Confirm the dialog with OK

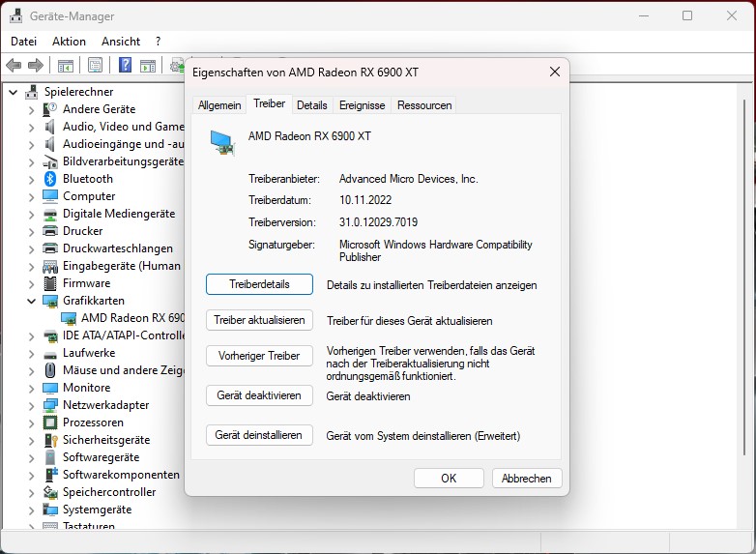[449, 479]
